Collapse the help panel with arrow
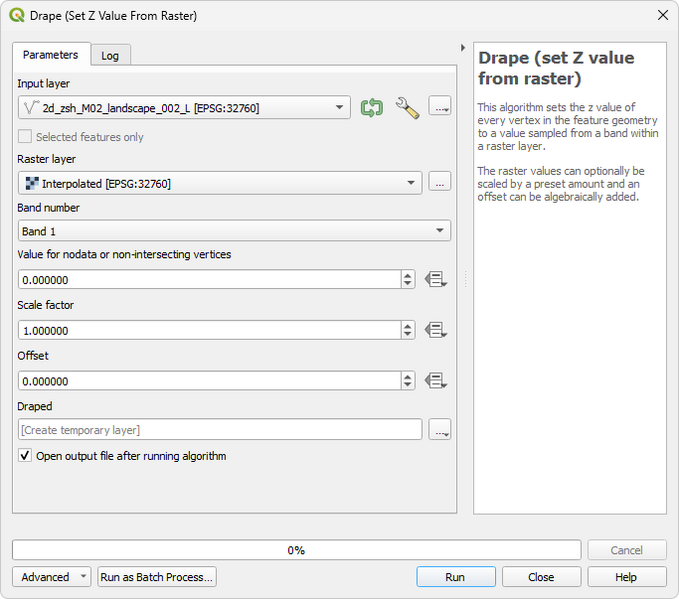This screenshot has width=679, height=599. (x=462, y=48)
